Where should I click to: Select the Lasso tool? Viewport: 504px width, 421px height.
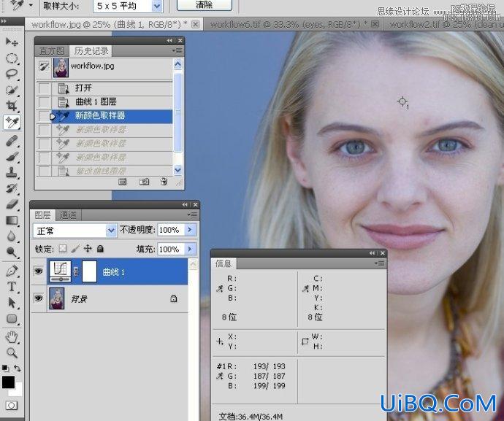[x=12, y=74]
